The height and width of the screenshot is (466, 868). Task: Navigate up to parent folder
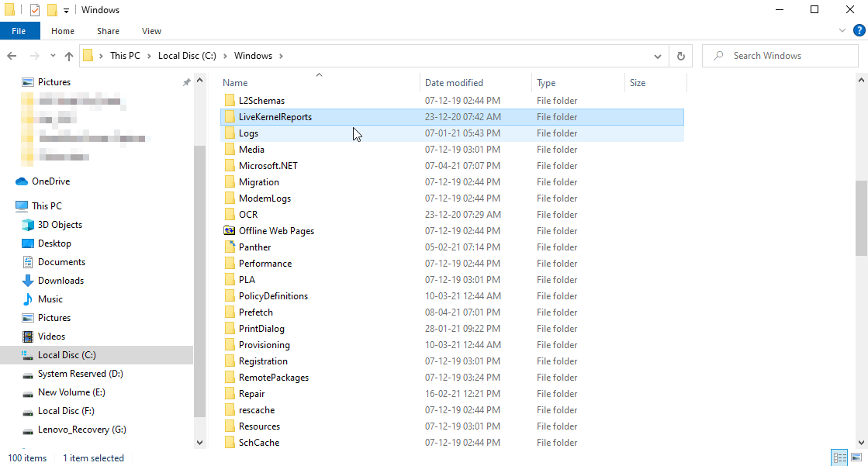68,55
